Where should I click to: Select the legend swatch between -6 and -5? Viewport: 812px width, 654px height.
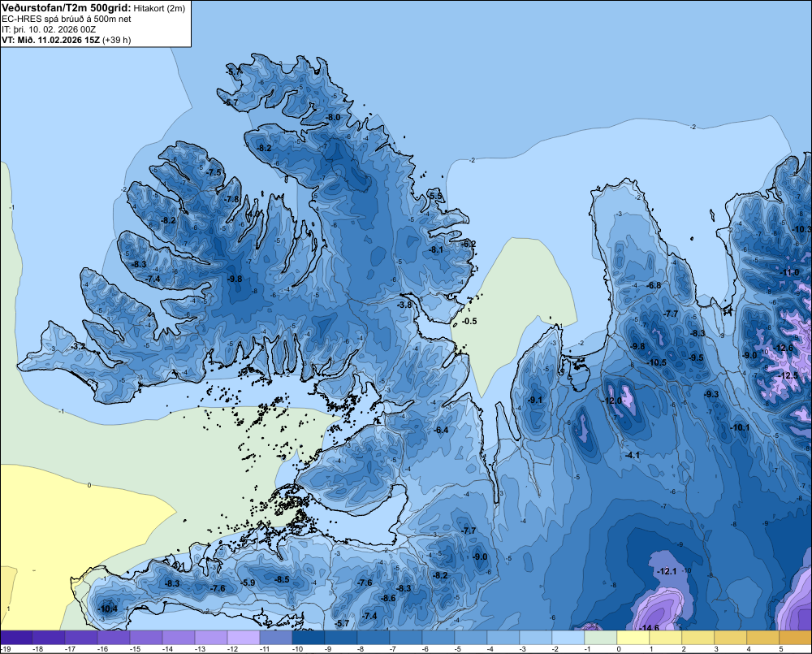pyautogui.click(x=438, y=638)
